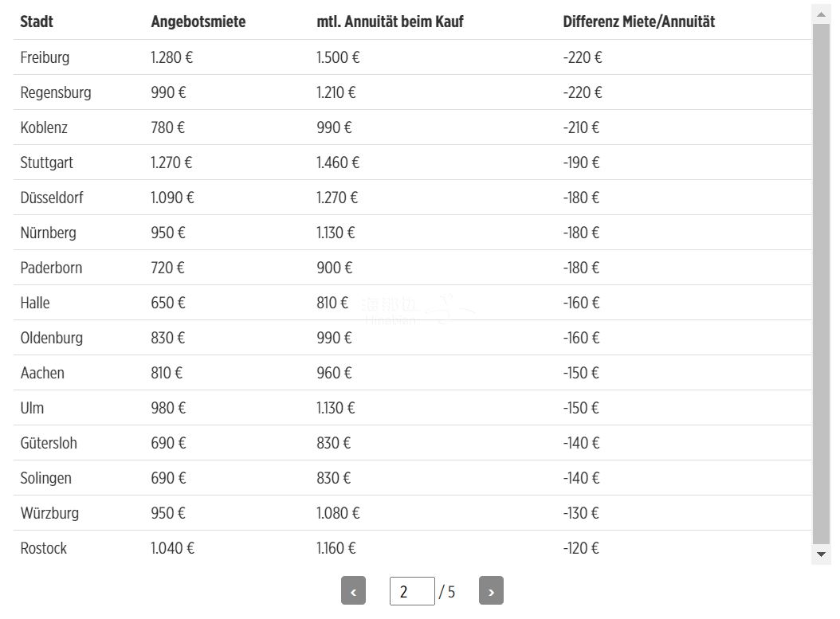Click the page number input field

[x=412, y=591]
